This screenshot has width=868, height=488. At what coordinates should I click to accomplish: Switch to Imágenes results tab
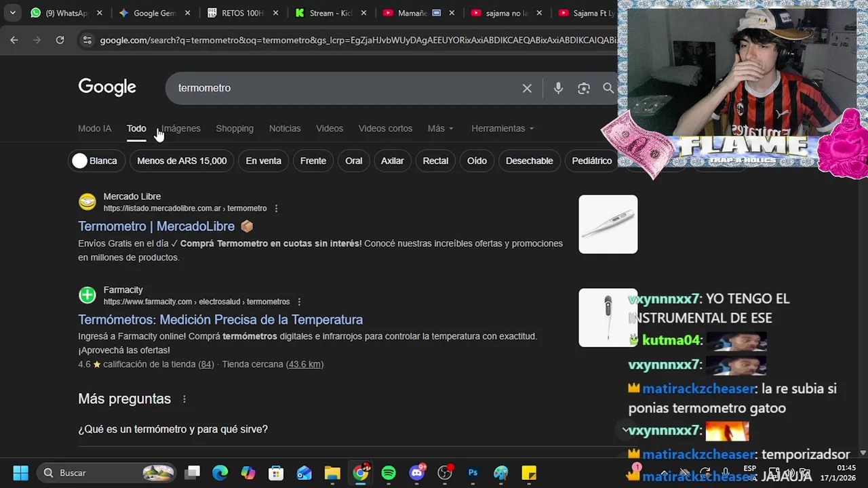(x=180, y=128)
